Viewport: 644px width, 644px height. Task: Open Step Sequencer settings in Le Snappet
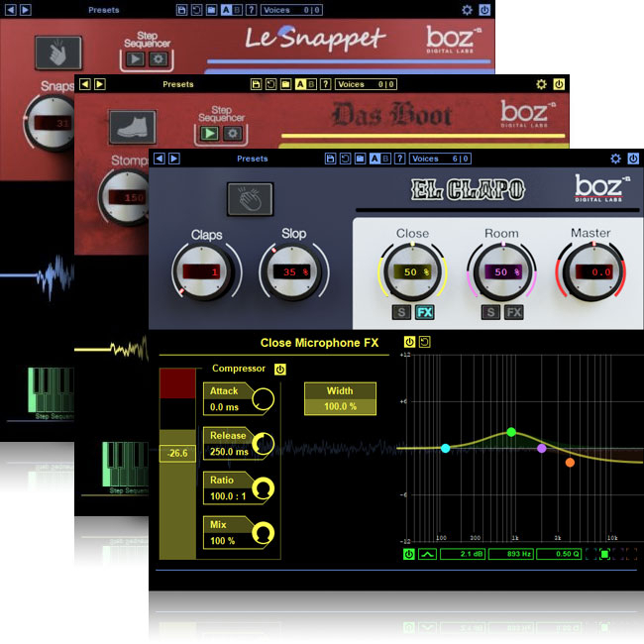tap(159, 59)
